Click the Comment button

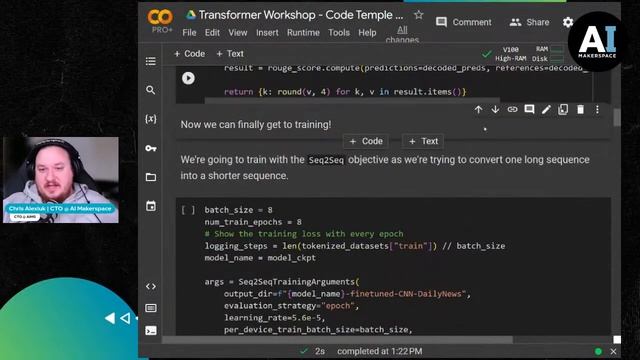(464, 22)
